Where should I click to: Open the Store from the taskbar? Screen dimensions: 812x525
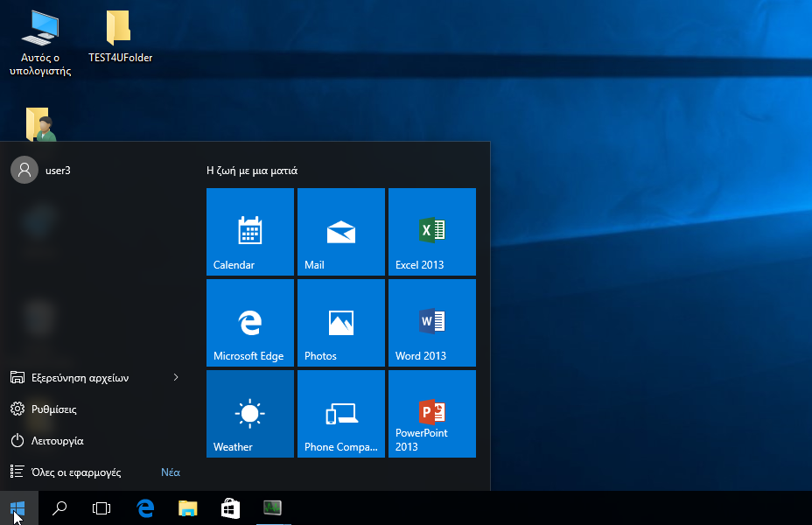pyautogui.click(x=230, y=508)
